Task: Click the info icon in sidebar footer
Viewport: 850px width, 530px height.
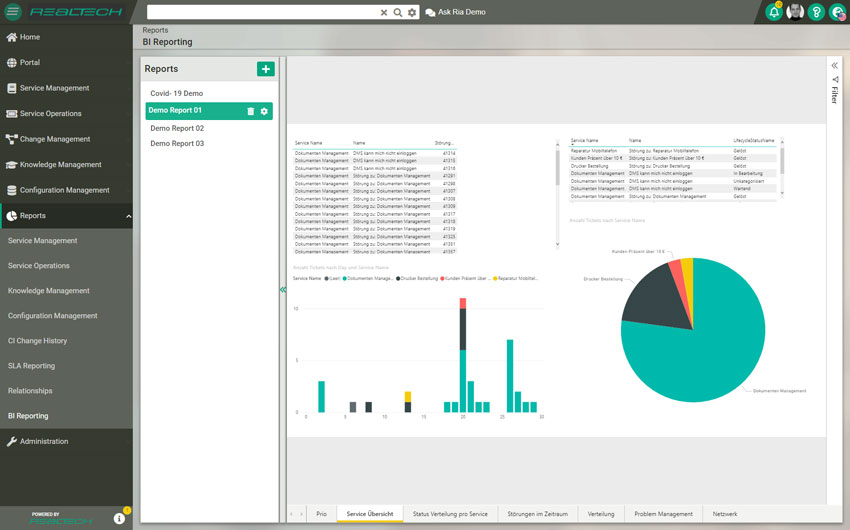Action: [119, 519]
